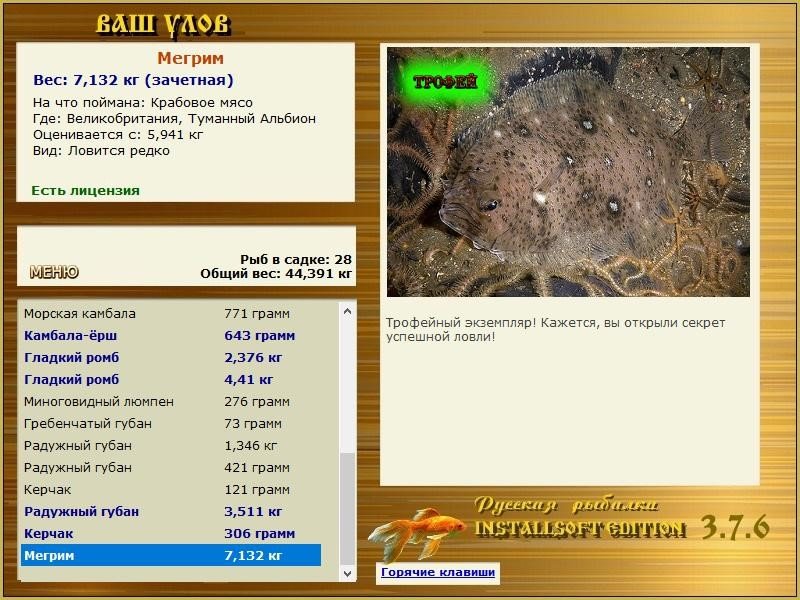Click the Есть лицензия label
800x600 pixels.
pos(86,190)
